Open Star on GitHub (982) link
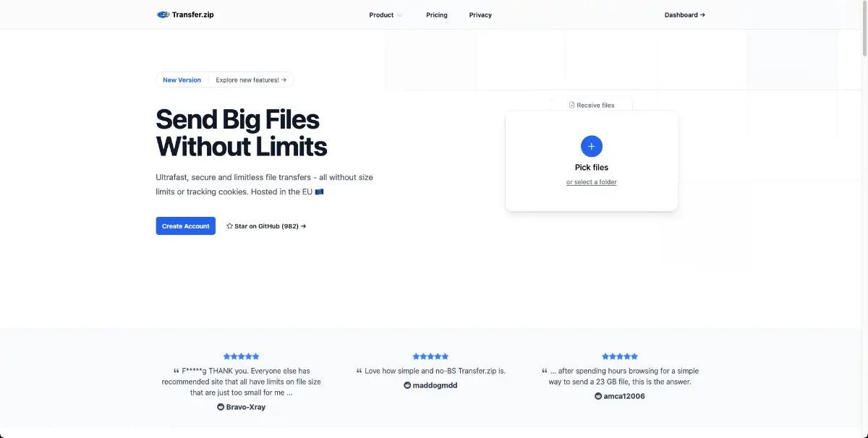Screen dimensions: 868x438 click(266, 226)
